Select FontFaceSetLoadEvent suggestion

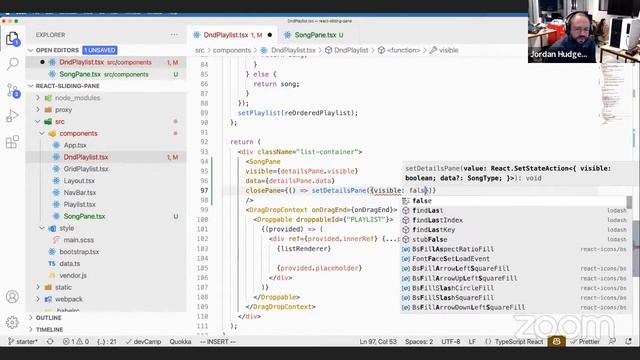coord(513,259)
